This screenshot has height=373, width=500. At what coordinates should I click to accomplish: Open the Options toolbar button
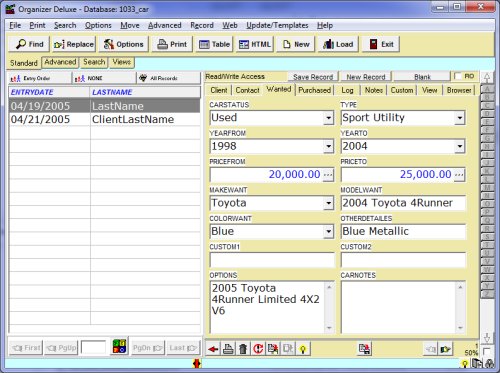(x=123, y=44)
